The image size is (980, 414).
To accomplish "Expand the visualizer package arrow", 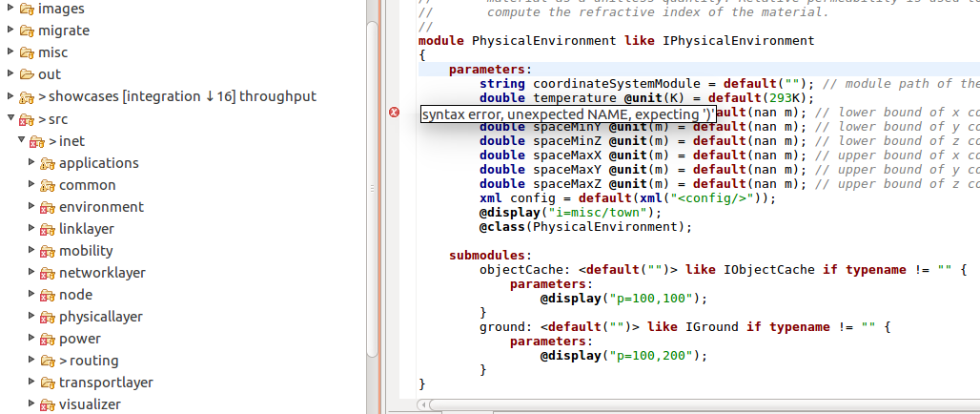I will (31, 404).
